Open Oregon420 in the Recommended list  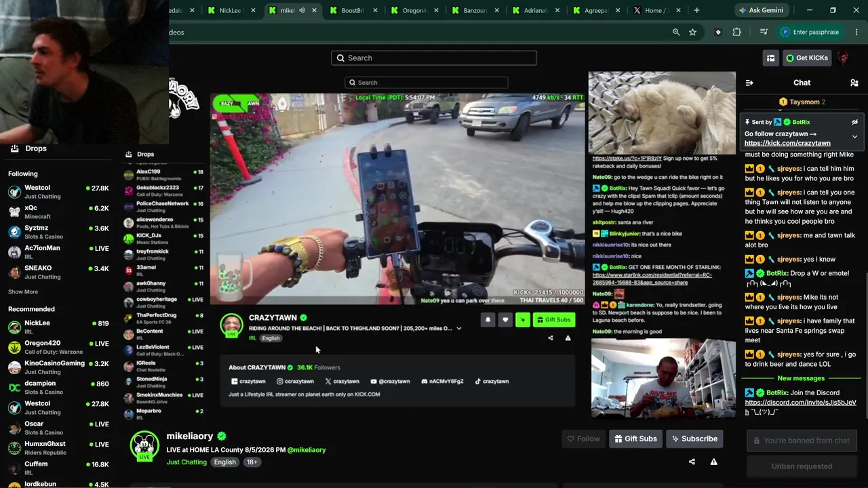click(x=59, y=347)
